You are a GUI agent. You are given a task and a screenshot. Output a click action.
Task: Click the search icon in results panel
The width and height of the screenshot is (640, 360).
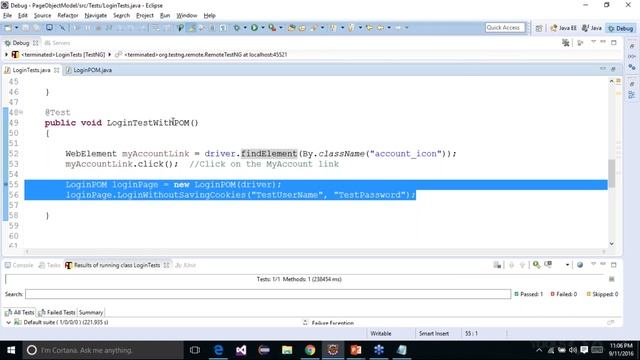pyautogui.click(x=536, y=265)
